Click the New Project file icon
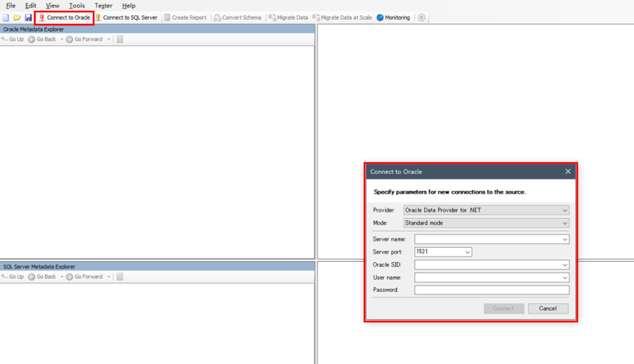This screenshot has width=634, height=364. (6, 17)
